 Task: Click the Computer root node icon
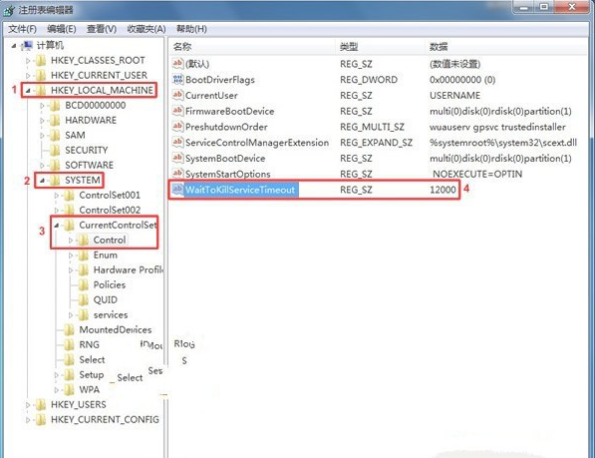[27, 46]
